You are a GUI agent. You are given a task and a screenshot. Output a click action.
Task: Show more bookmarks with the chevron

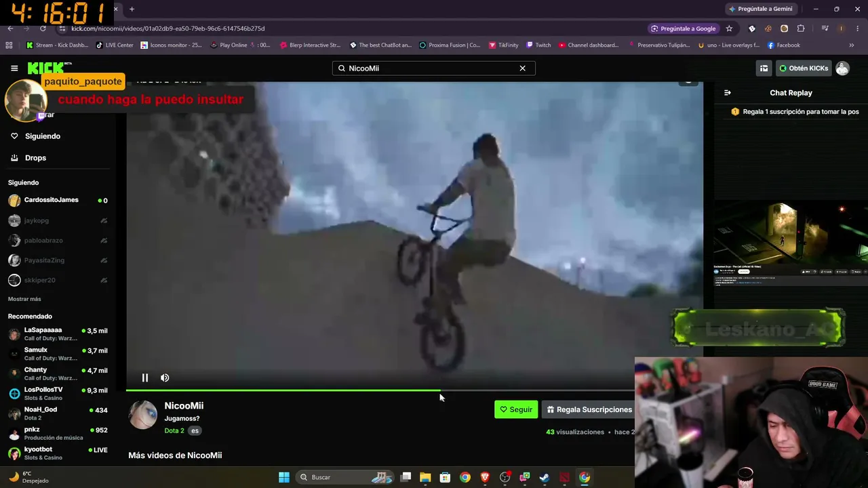click(x=852, y=45)
